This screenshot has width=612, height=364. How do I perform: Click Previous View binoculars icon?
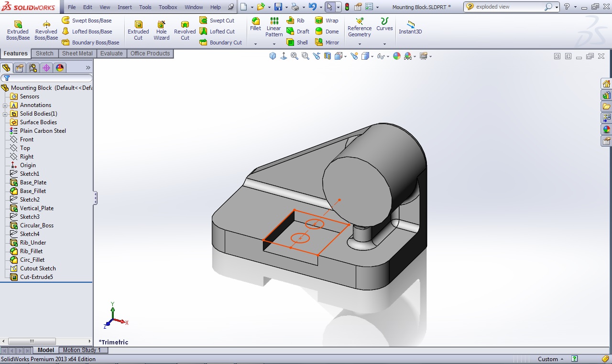coord(317,56)
